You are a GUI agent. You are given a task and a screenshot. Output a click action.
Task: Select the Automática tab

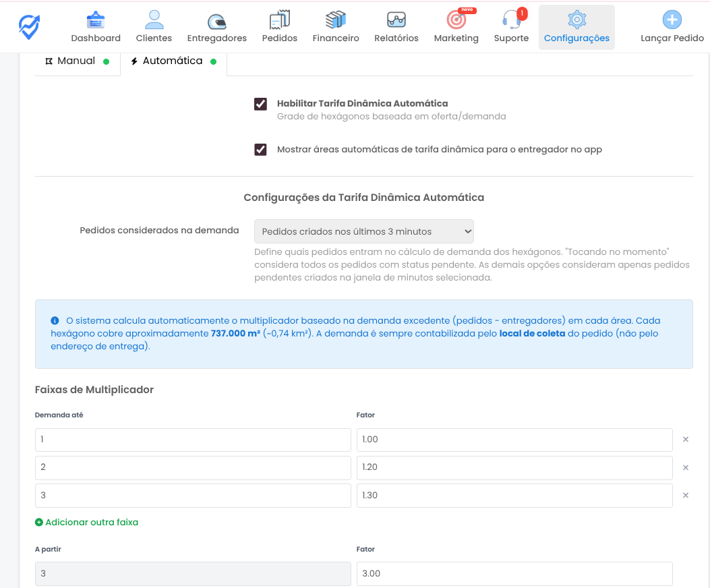click(x=173, y=61)
